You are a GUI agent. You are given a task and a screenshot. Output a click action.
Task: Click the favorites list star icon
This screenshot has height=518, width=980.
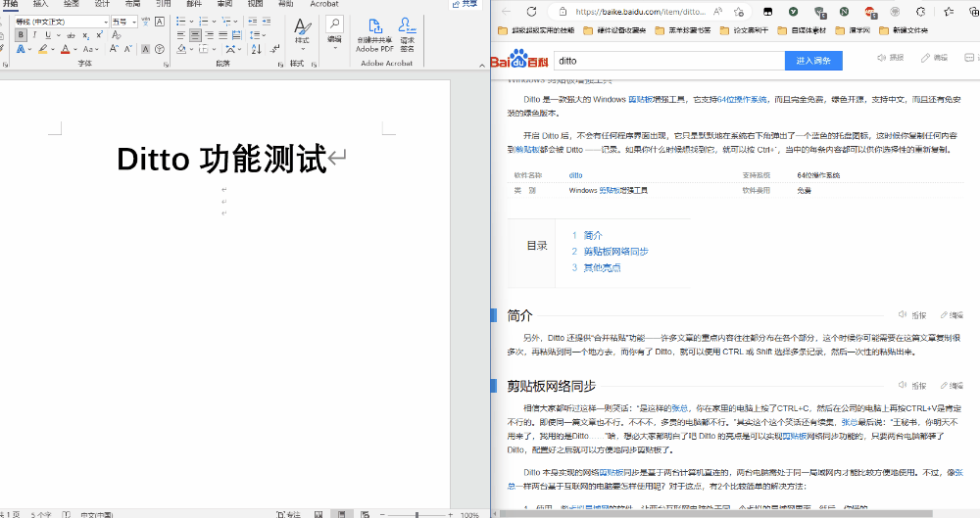(949, 11)
